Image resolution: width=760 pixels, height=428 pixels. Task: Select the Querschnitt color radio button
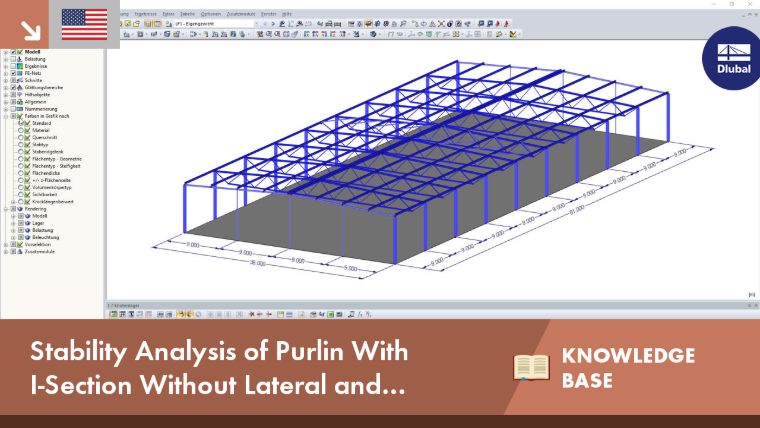(x=21, y=137)
